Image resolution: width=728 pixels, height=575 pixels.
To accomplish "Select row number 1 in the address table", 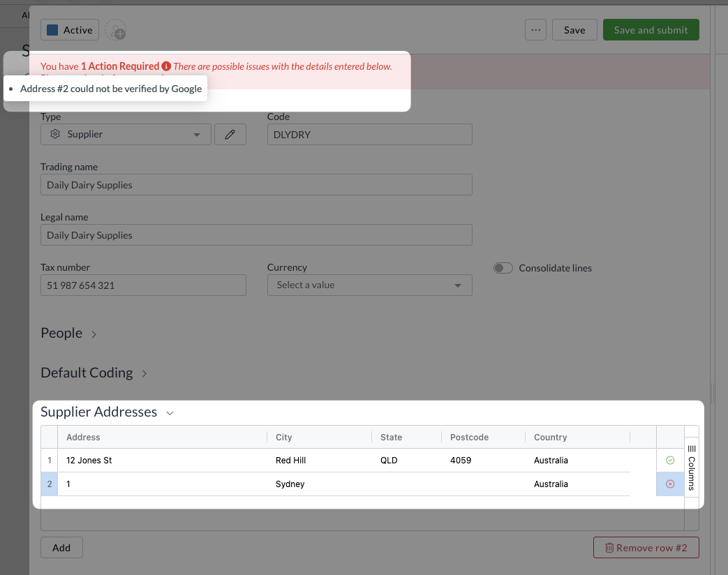I will tap(50, 461).
